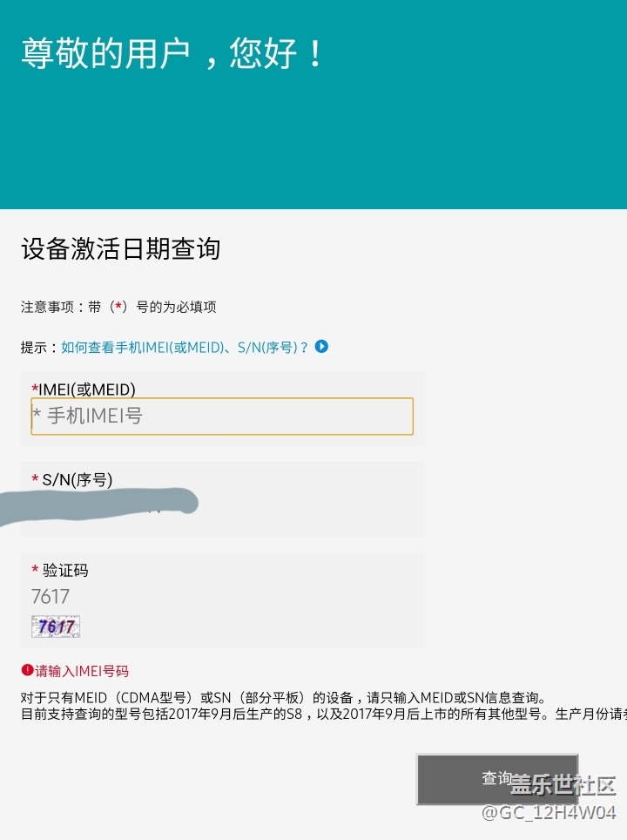Click the blue arrow icon beside the IMEI help link
Viewport: 627px width, 840px height.
[321, 347]
